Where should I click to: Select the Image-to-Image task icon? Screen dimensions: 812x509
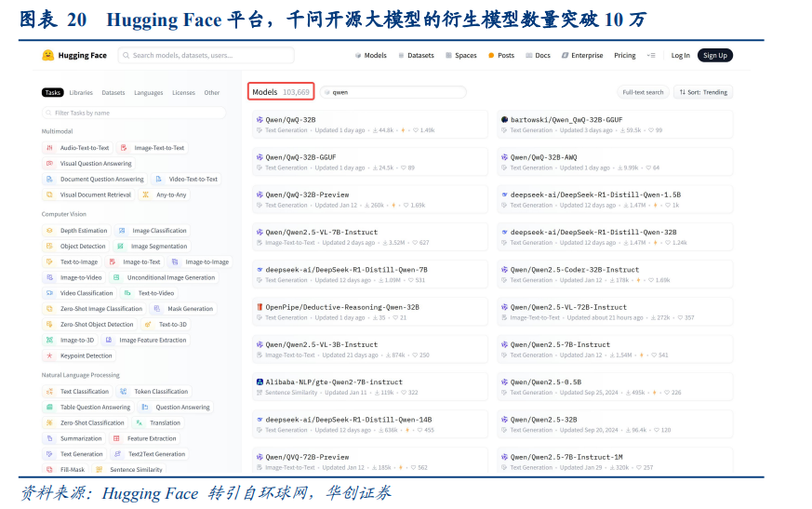(175, 261)
